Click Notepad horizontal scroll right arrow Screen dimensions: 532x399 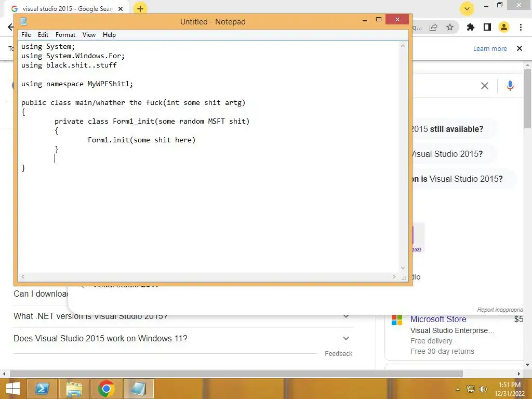pos(394,276)
